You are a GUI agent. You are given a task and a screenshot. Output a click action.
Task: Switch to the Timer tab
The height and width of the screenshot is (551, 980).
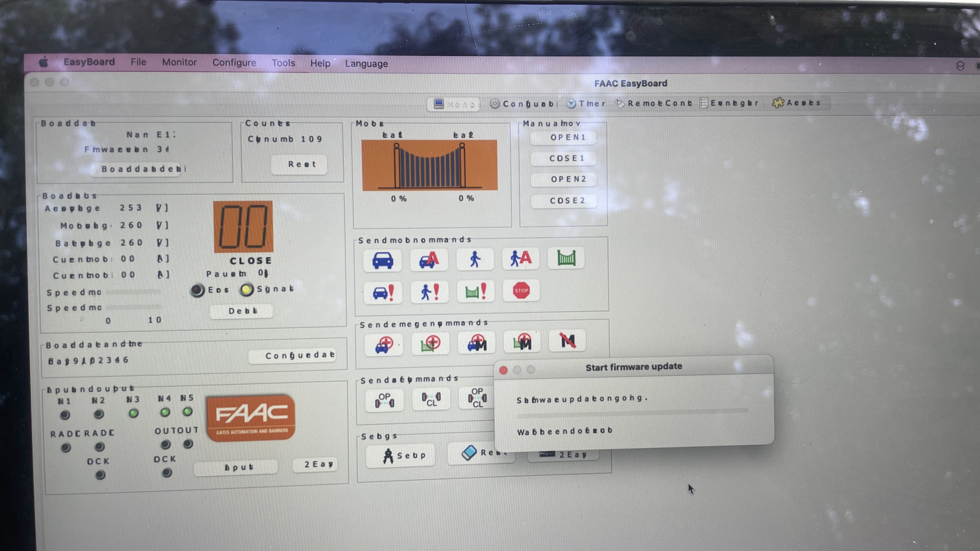[586, 103]
